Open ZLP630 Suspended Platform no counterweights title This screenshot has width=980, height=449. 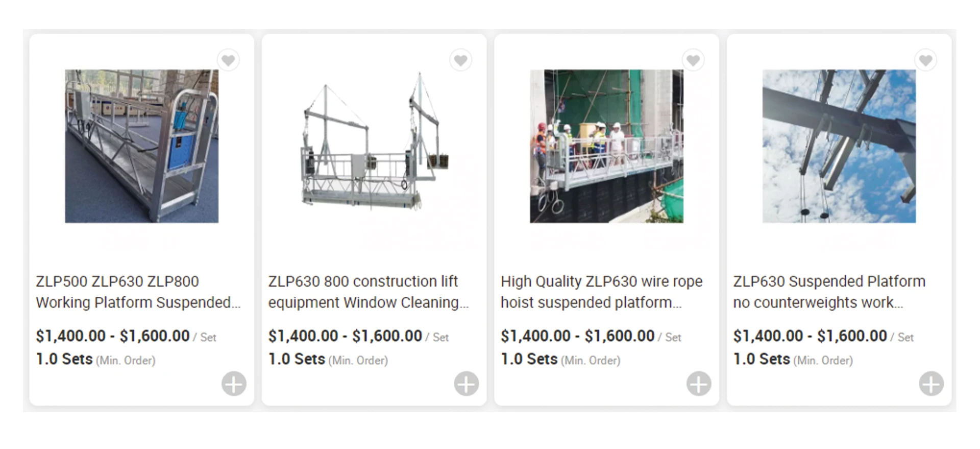[x=829, y=292]
